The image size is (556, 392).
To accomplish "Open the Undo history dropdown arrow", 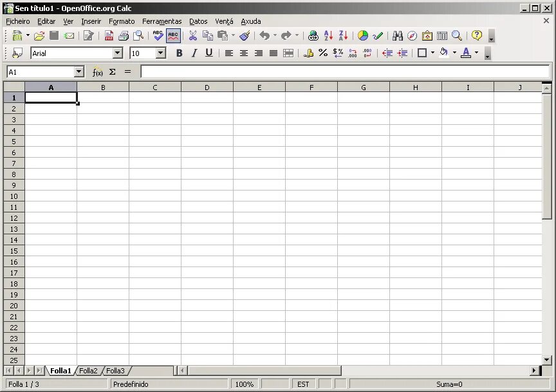I will pyautogui.click(x=275, y=35).
